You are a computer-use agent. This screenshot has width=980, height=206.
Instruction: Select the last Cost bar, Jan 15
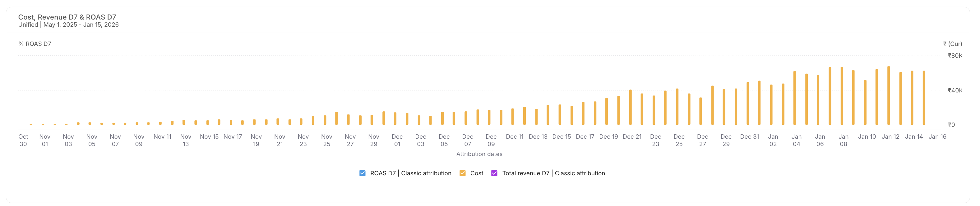click(924, 98)
